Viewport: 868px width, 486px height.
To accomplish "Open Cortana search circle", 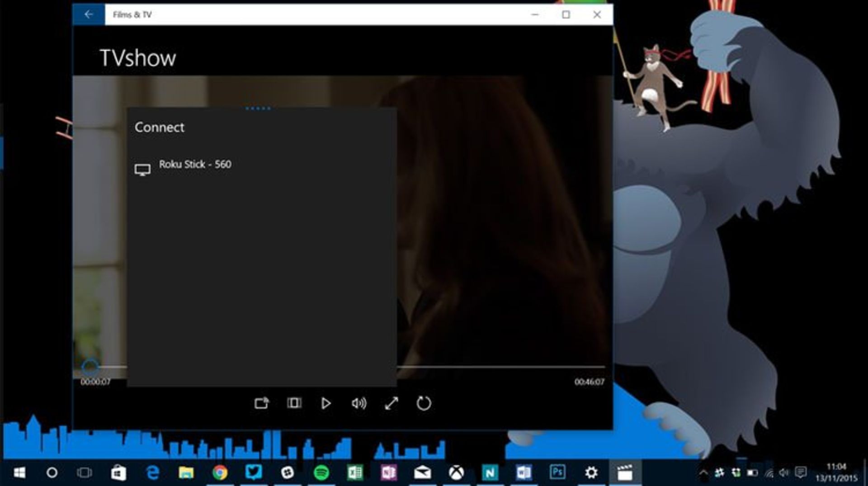I will click(52, 473).
